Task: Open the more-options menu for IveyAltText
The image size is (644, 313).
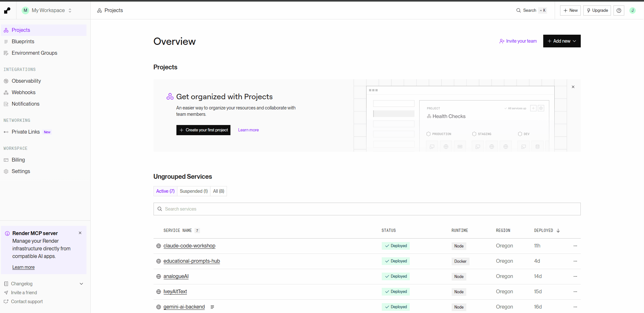Action: tap(575, 292)
